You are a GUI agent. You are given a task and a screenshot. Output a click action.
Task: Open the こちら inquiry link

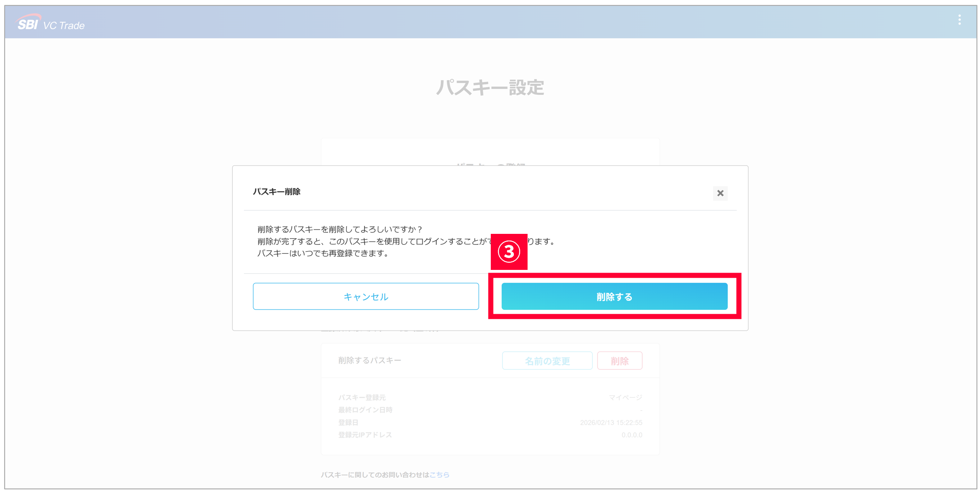pyautogui.click(x=439, y=475)
